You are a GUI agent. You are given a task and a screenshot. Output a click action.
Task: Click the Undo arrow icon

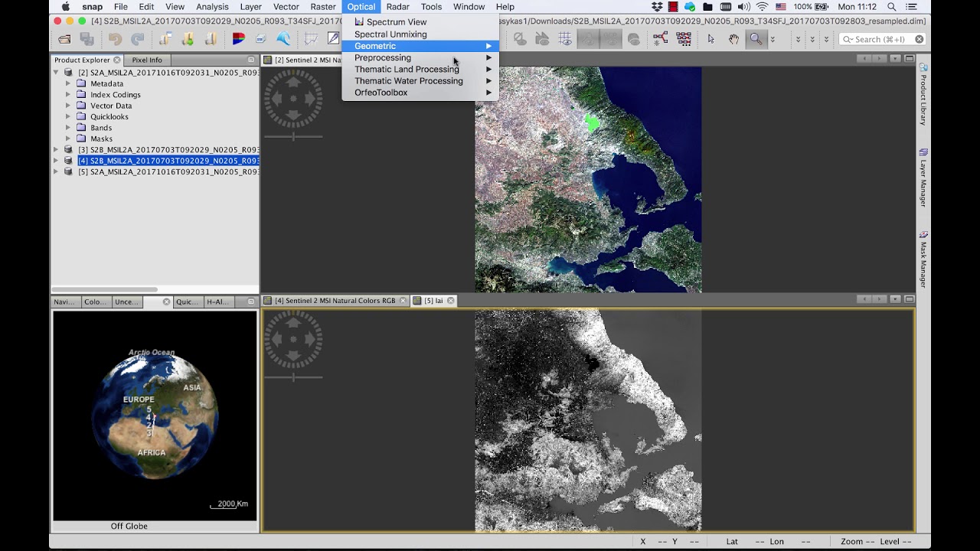point(114,39)
